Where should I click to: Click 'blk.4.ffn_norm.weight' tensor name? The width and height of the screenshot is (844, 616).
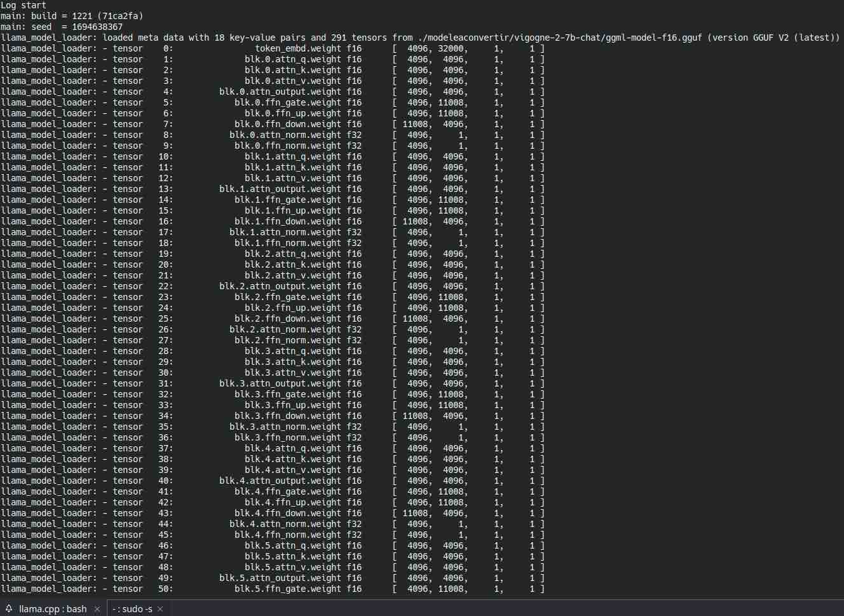[x=289, y=535]
